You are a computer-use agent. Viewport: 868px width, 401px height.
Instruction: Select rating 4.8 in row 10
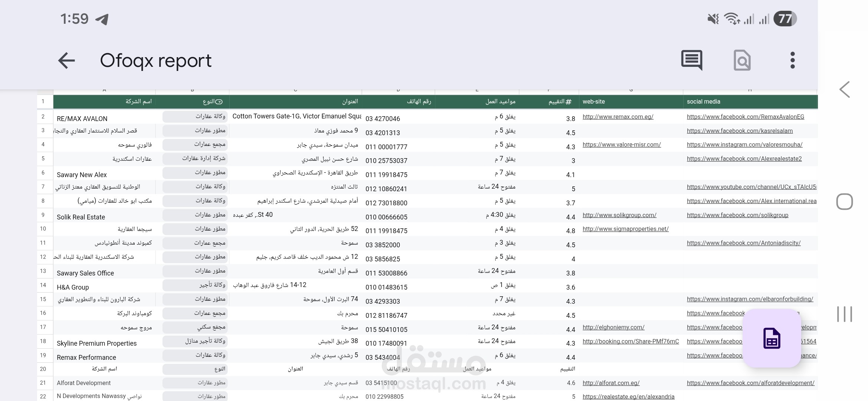[549, 229]
